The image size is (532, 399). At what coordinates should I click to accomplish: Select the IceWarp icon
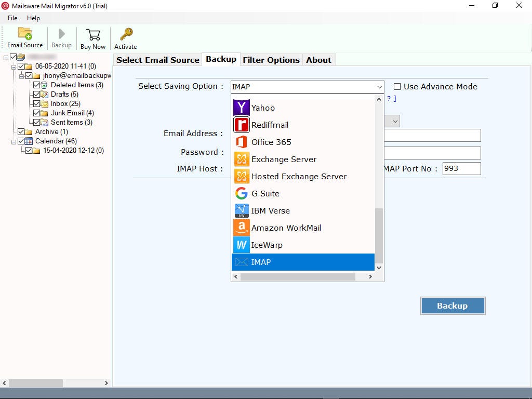(241, 245)
